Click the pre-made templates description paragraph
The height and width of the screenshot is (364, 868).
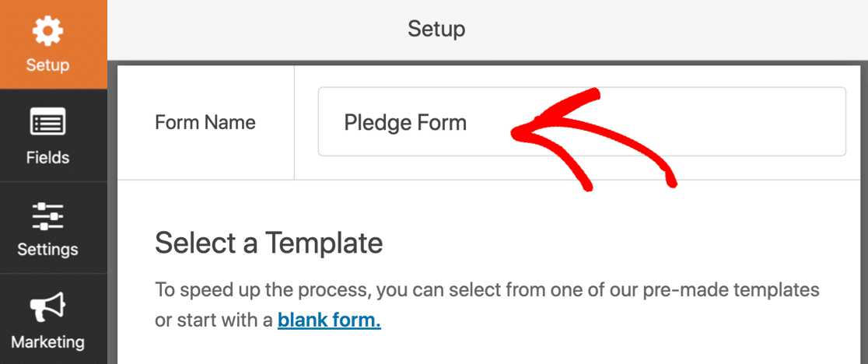(487, 305)
